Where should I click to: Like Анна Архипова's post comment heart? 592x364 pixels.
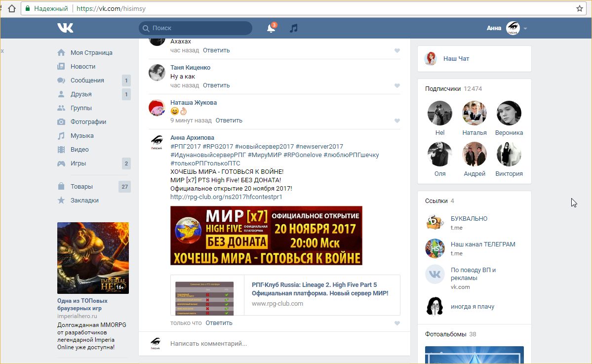click(397, 323)
